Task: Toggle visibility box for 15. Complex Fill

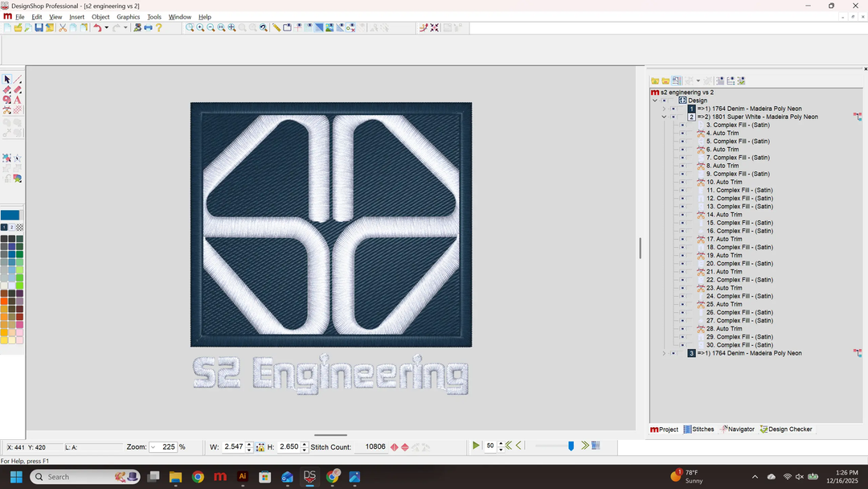Action: 682,223
